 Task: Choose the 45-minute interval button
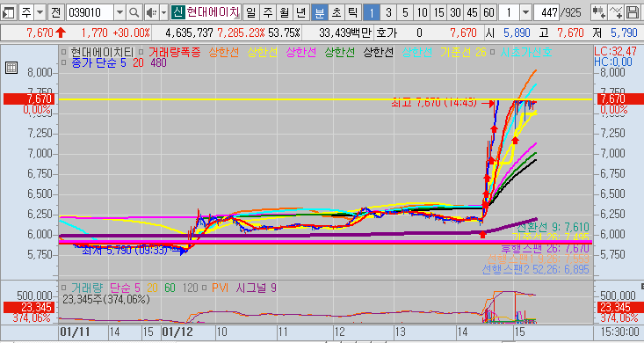(x=473, y=12)
